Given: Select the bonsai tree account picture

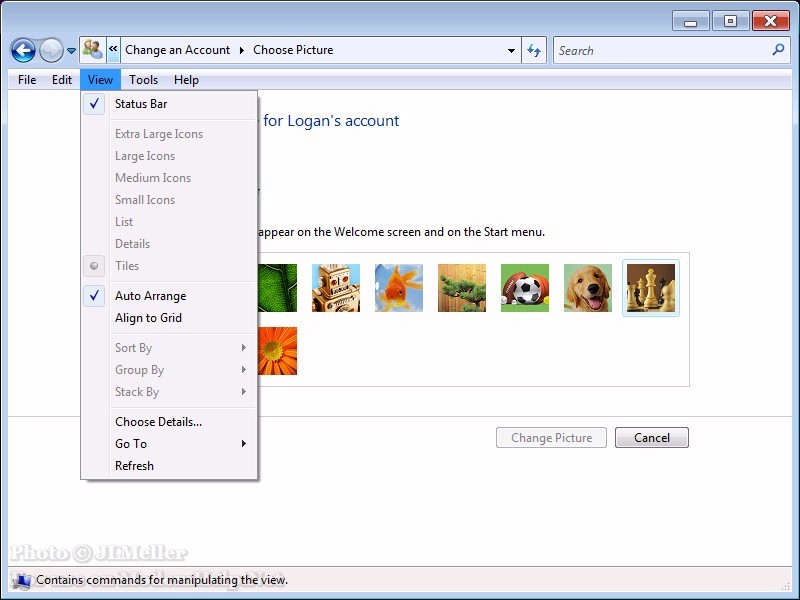Looking at the screenshot, I should pyautogui.click(x=462, y=288).
